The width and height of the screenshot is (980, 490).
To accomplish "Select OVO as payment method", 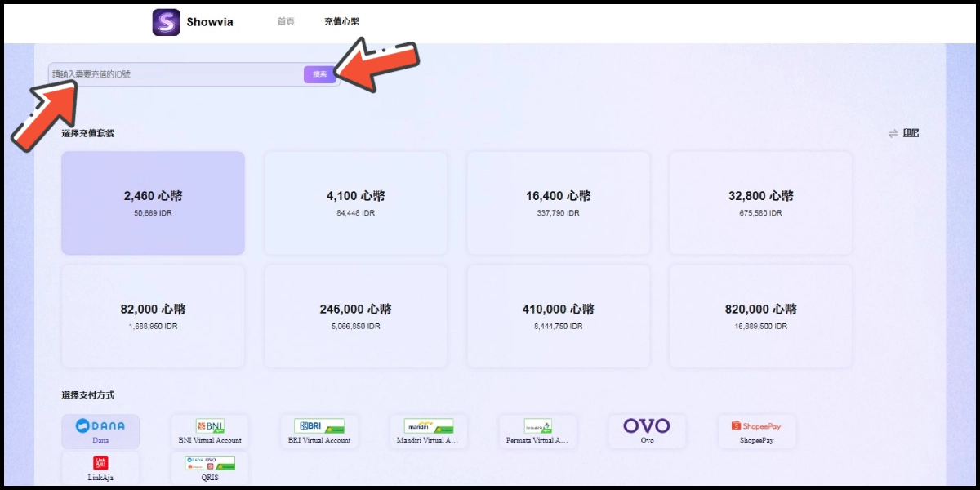I will 647,430.
